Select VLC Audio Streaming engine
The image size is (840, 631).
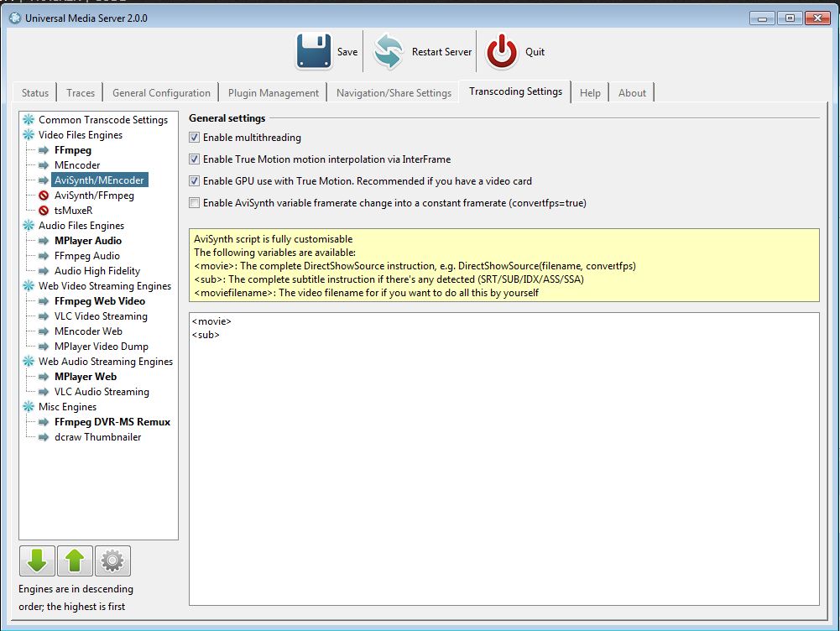pos(102,392)
